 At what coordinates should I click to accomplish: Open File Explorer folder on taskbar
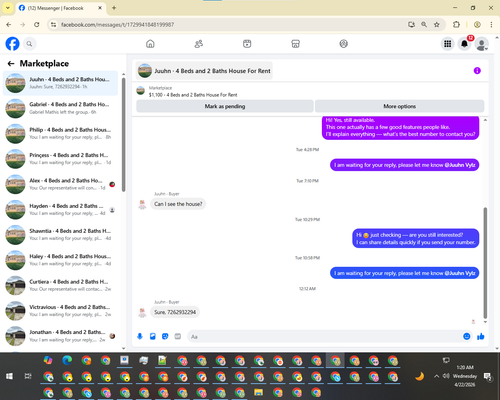(258, 392)
